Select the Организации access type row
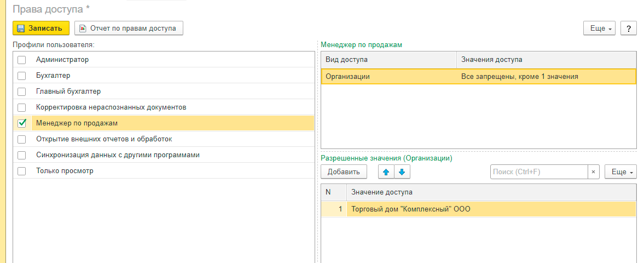Viewport: 644px width, 263px height. point(388,77)
